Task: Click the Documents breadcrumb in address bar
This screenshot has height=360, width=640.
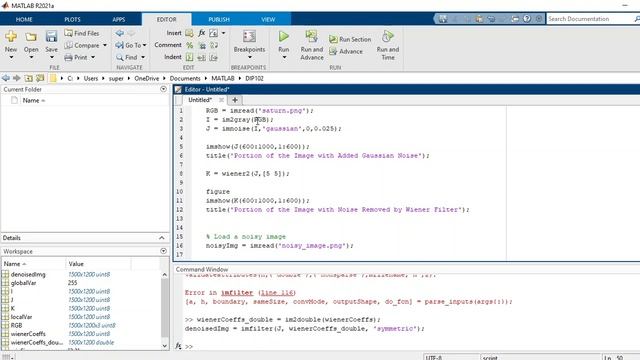Action: pyautogui.click(x=185, y=78)
